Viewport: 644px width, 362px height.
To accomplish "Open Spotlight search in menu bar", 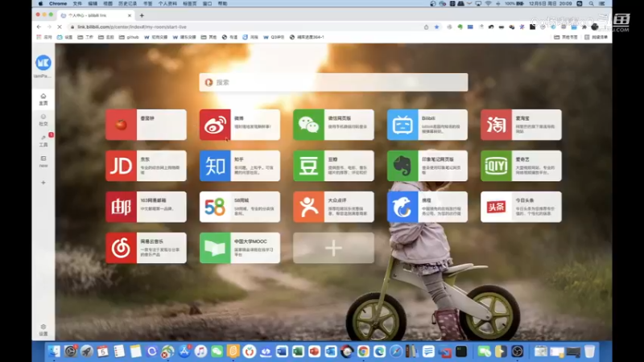I will (591, 3).
